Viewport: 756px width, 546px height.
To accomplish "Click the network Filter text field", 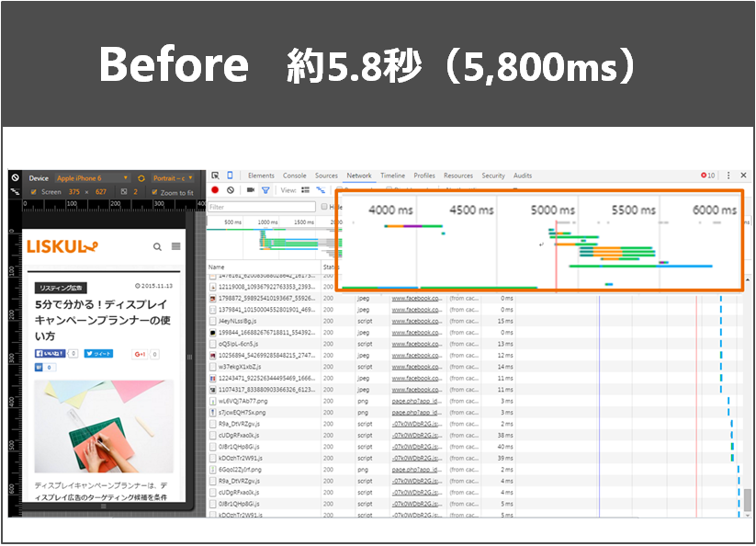I will point(262,207).
